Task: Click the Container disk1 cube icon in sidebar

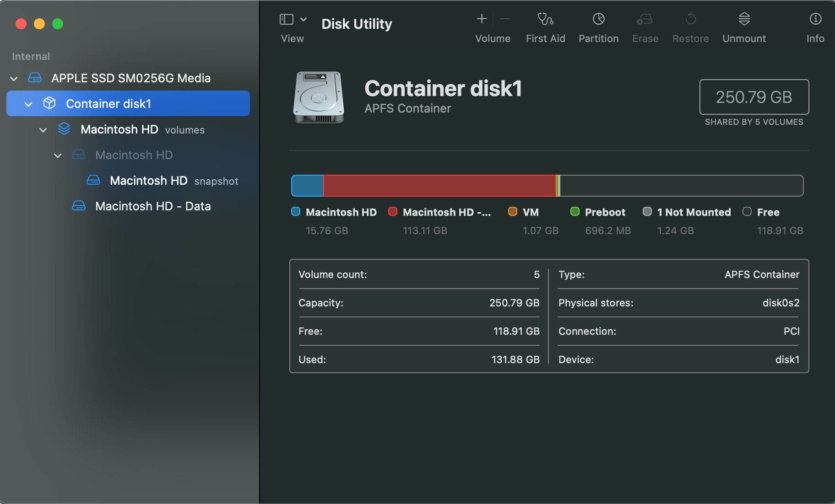Action: coord(49,103)
